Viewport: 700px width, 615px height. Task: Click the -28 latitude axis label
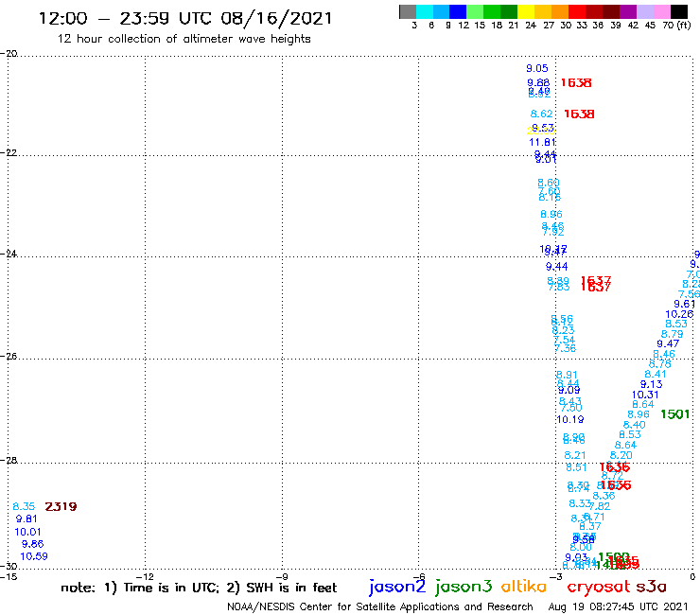pos(9,460)
